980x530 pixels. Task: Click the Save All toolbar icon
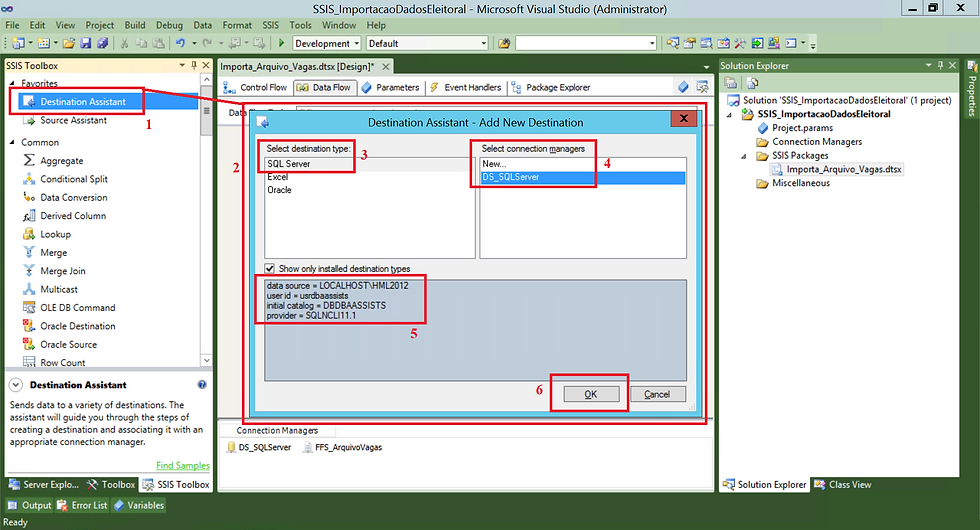pos(102,43)
